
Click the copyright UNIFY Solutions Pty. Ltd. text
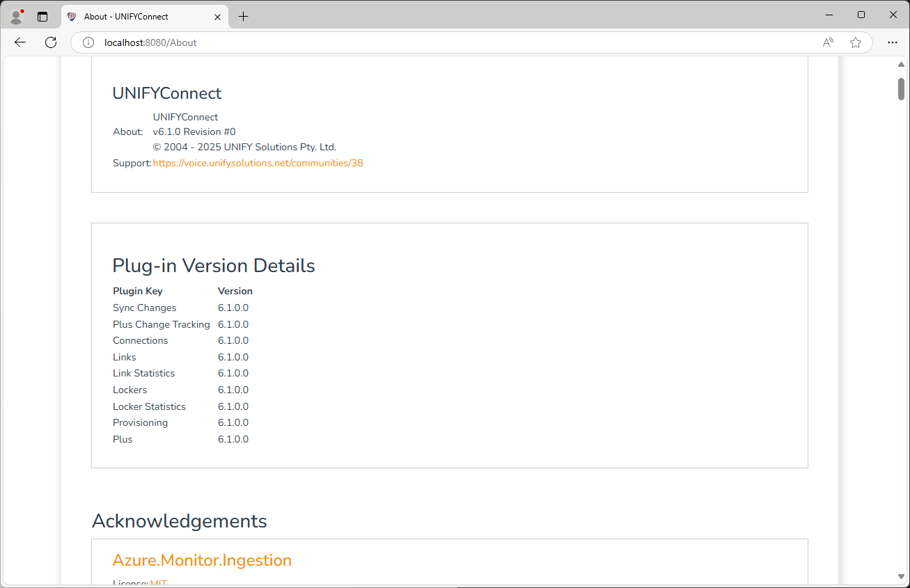[x=244, y=148]
